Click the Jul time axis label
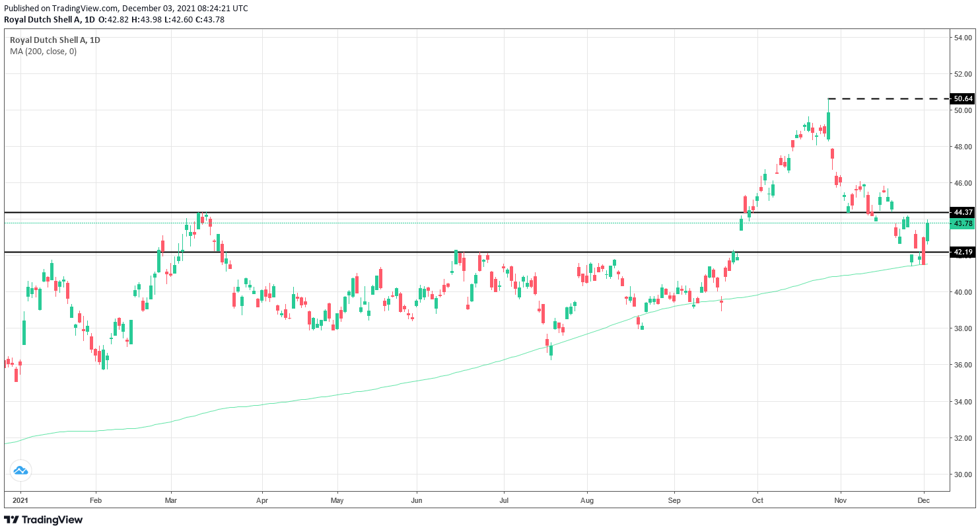980x532 pixels. pos(504,501)
